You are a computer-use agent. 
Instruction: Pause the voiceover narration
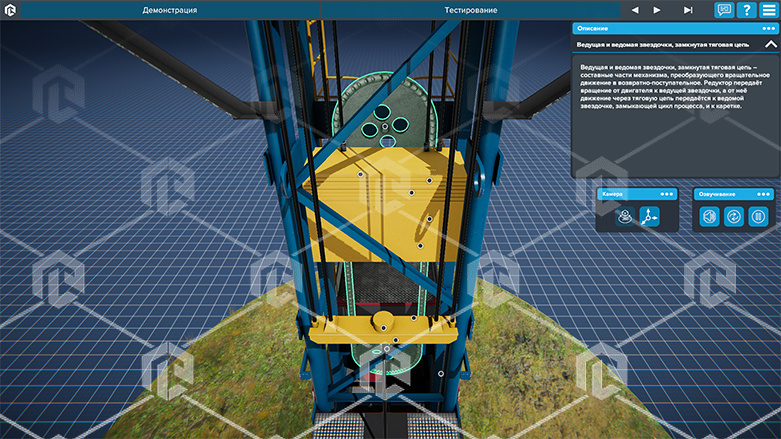(x=759, y=216)
